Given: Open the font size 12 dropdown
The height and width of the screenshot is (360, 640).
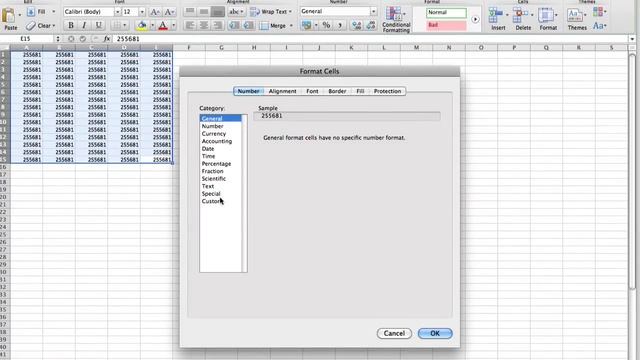Looking at the screenshot, I should point(142,12).
